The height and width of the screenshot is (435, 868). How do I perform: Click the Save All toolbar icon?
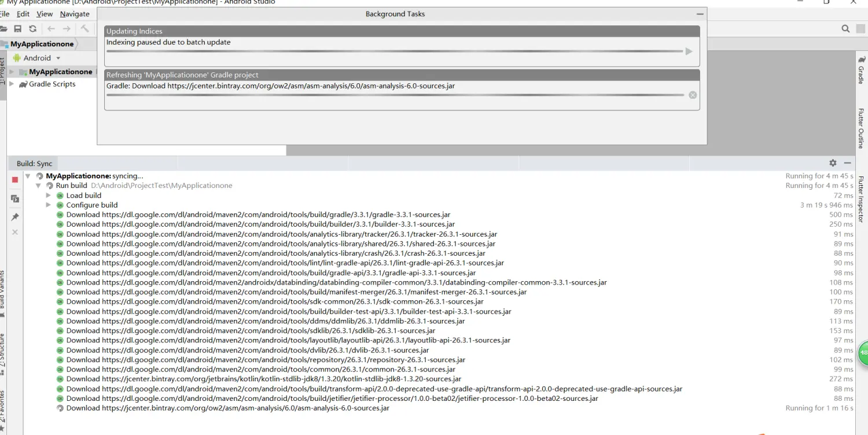pos(18,29)
